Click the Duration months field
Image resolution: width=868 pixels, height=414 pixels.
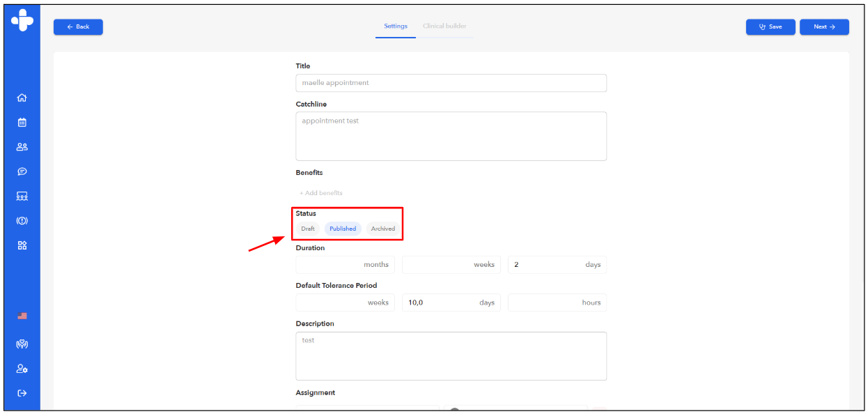point(345,265)
